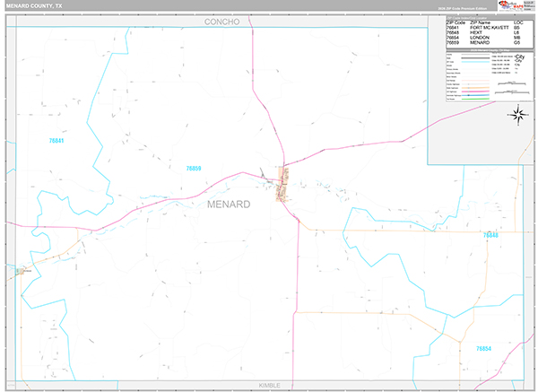Click the ZIP code label 76859
Screen dimensions: 538x392
click(x=193, y=169)
